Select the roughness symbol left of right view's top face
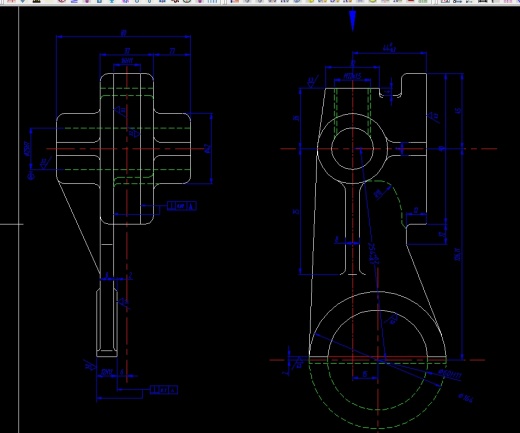The image size is (520, 433). click(x=312, y=82)
